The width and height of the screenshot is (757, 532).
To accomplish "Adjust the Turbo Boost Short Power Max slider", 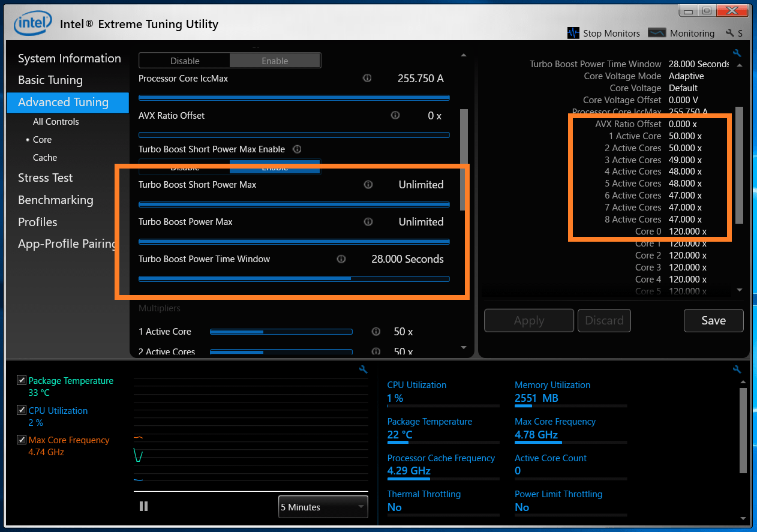I will [x=294, y=205].
